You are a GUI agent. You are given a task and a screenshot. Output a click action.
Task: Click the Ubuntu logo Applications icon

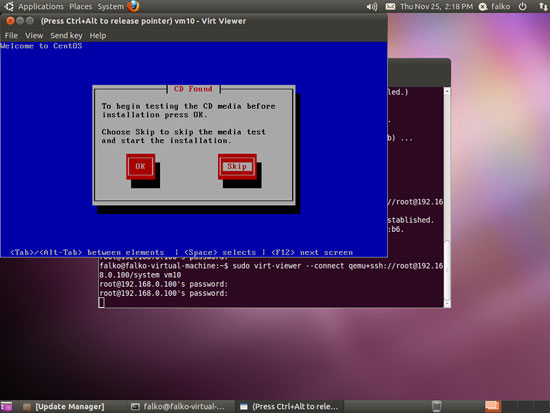pos(8,6)
